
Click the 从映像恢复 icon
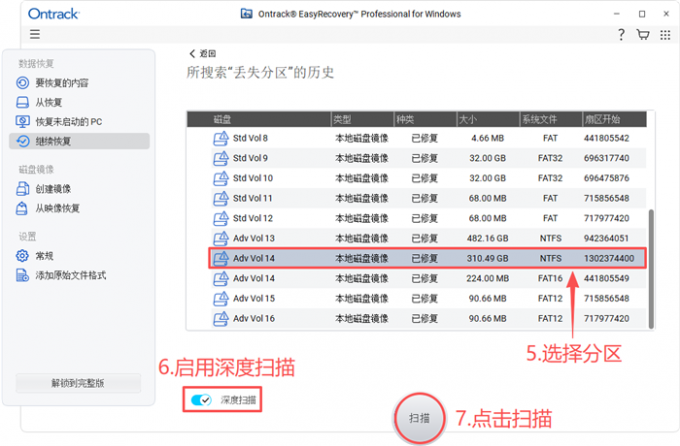click(x=22, y=208)
